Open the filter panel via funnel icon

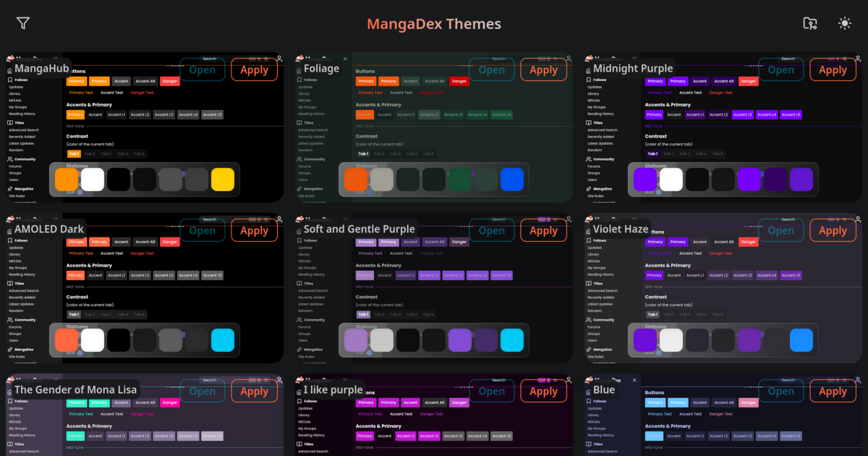click(x=22, y=22)
